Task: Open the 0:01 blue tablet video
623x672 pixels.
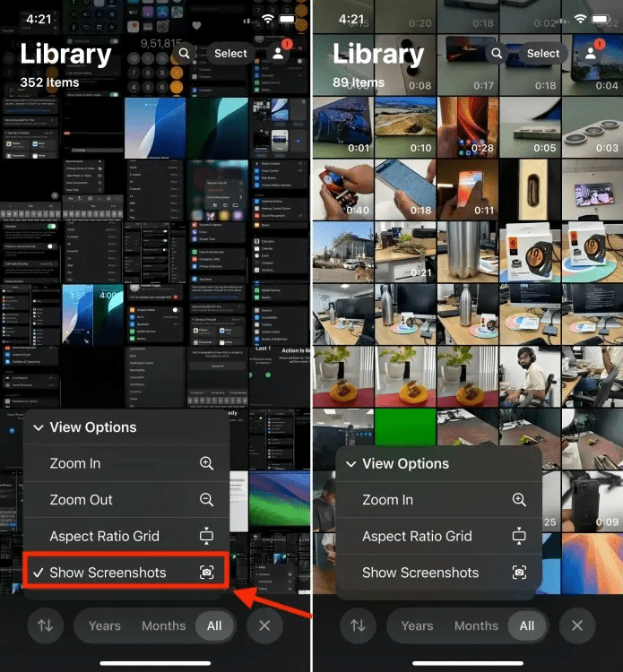Action: point(343,127)
